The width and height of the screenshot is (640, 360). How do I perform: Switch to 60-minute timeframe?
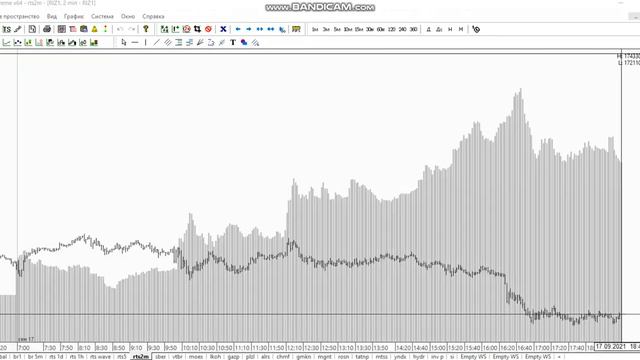pos(380,29)
